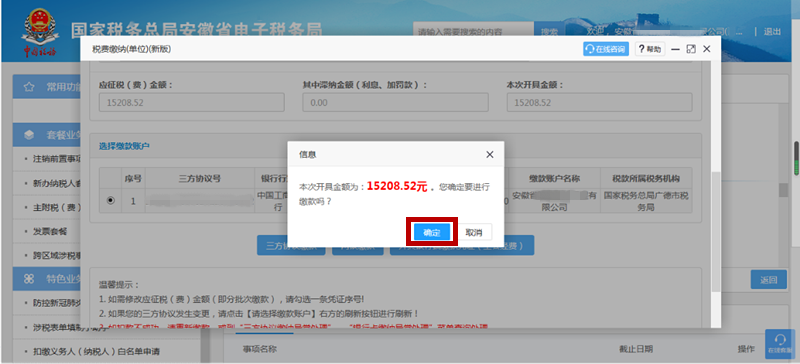800x364 pixels.
Task: Close the 信息 dialog with X
Action: point(490,154)
